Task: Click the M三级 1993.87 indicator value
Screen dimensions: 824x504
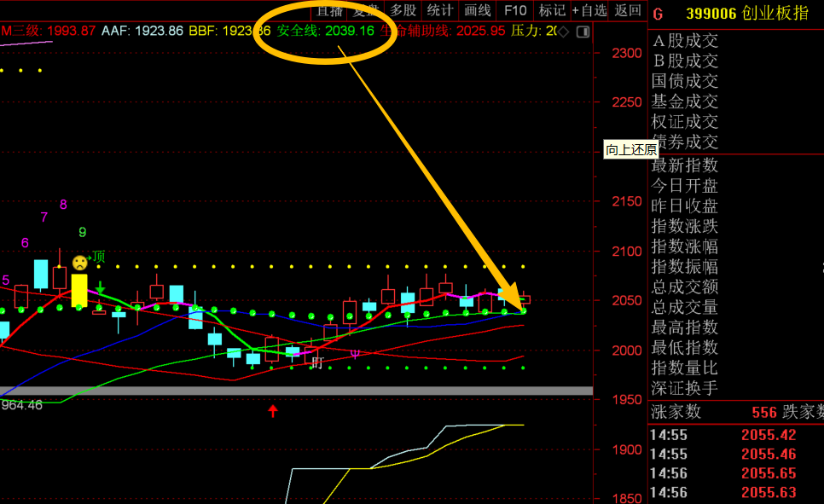Action: [x=49, y=31]
